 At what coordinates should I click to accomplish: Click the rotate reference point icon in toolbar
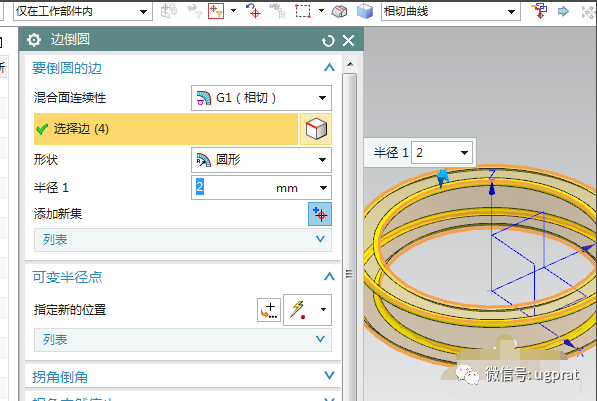point(253,11)
